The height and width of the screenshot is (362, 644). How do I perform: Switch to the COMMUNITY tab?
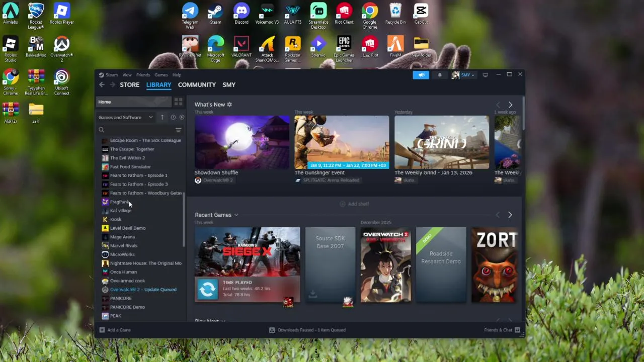(x=197, y=85)
